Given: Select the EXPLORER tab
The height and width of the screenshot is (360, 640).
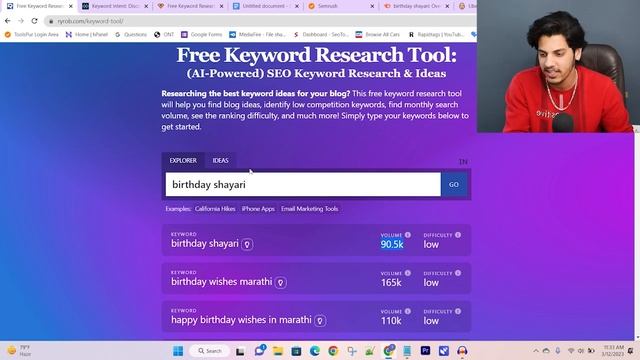Looking at the screenshot, I should tap(183, 161).
